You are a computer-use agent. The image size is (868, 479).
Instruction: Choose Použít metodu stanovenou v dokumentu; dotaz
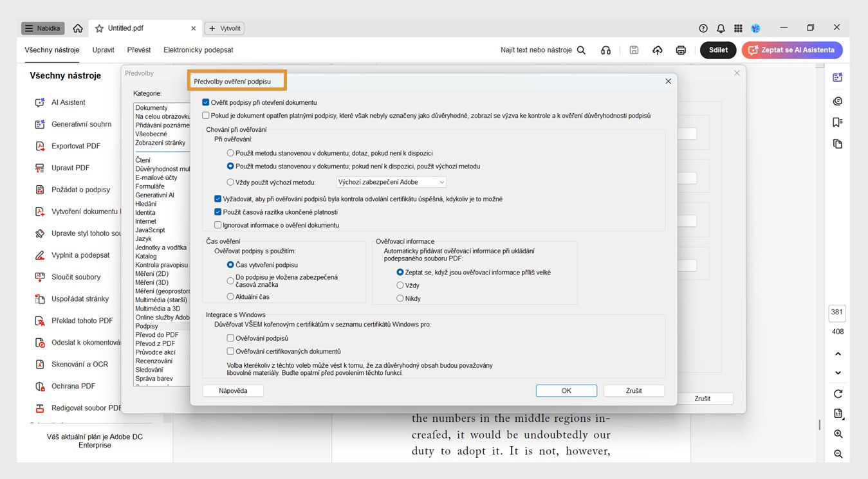click(x=230, y=153)
